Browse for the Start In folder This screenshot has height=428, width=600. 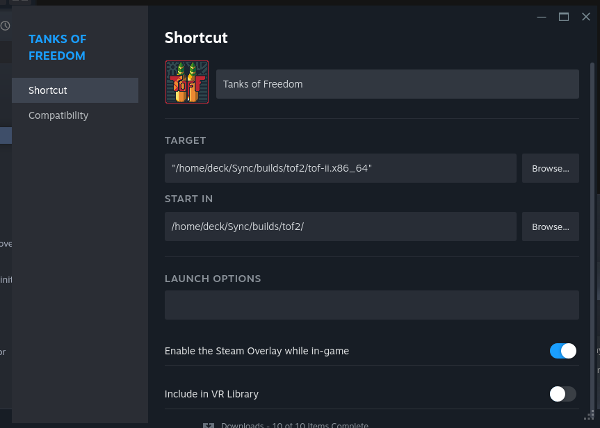point(550,227)
